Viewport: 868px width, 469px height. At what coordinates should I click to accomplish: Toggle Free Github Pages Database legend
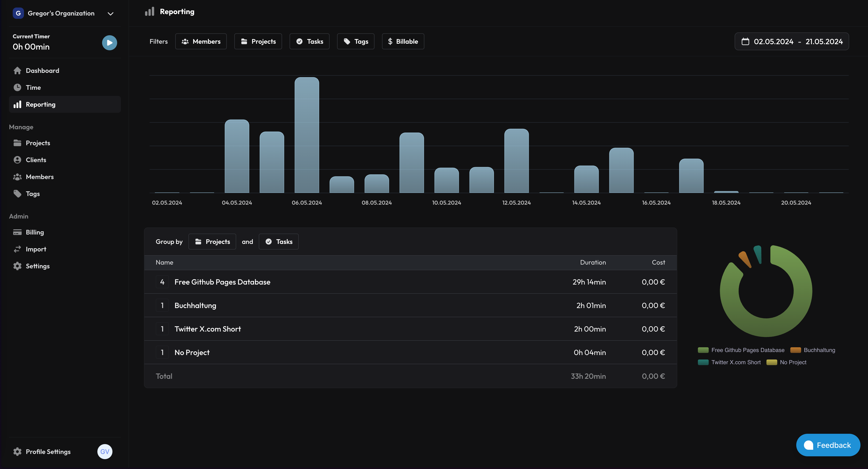pos(741,350)
